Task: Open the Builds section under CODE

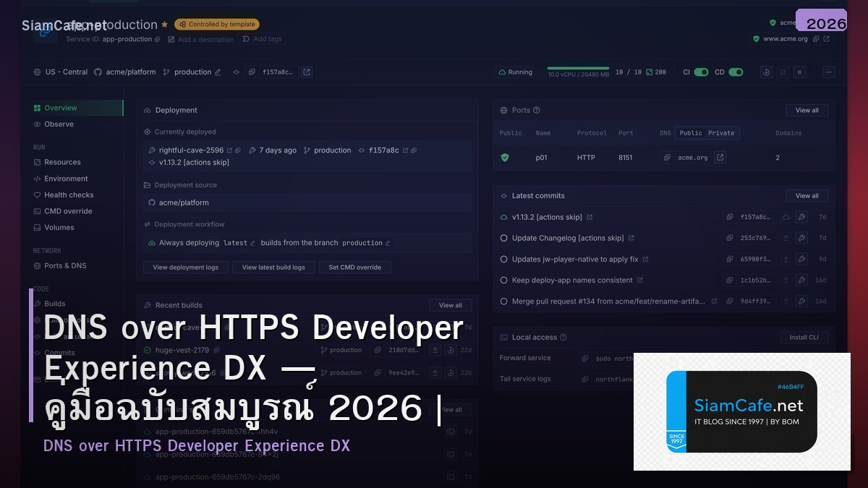Action: click(x=54, y=304)
